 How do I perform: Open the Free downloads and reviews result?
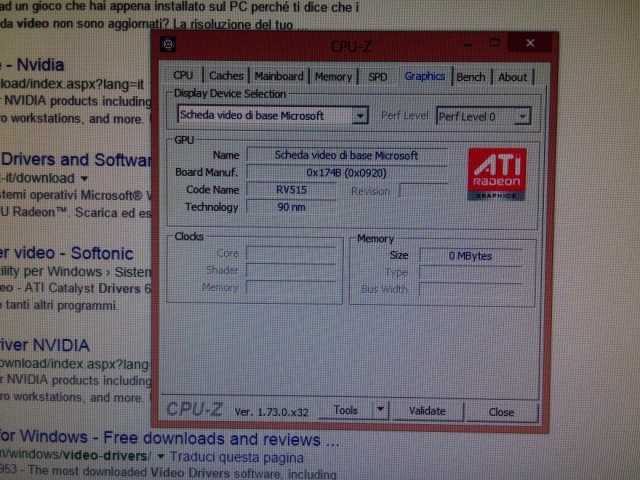169,438
